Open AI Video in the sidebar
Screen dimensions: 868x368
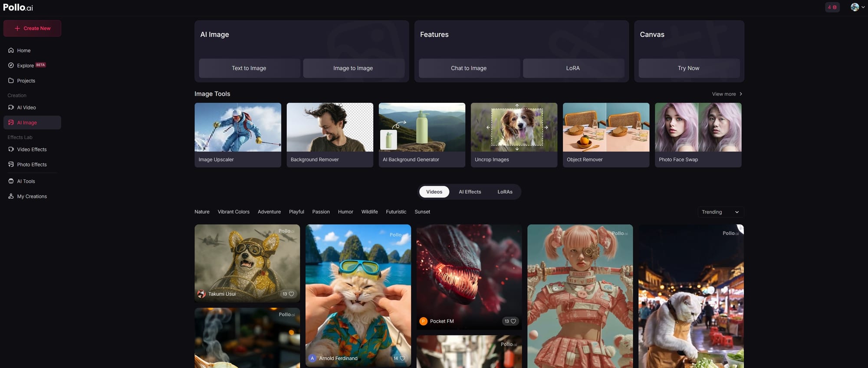pos(32,107)
